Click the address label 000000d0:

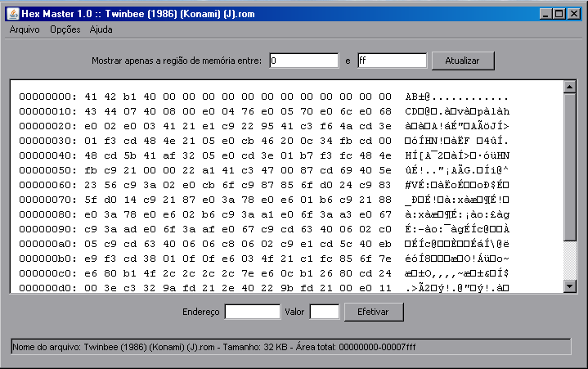coord(47,288)
